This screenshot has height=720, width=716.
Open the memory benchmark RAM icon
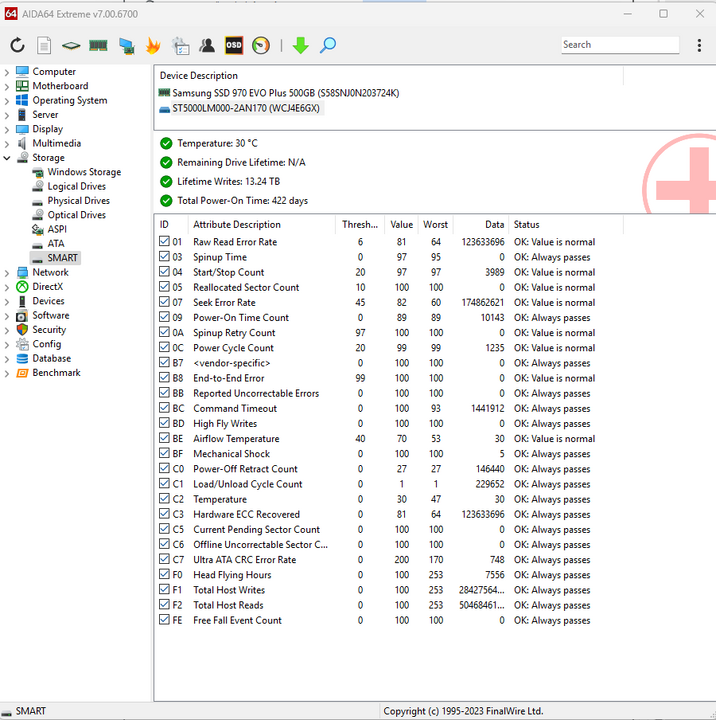click(98, 45)
